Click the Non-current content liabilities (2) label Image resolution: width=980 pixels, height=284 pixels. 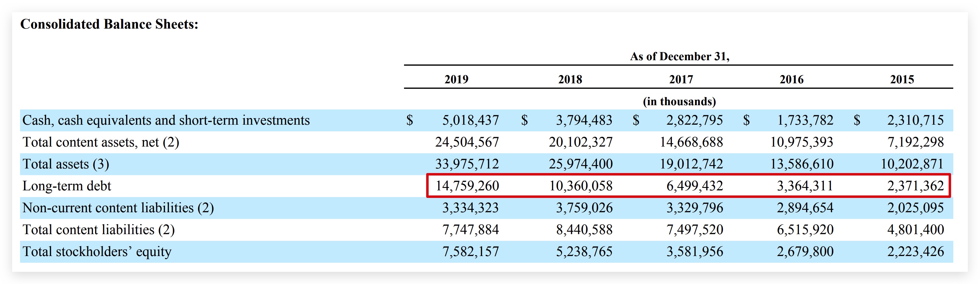point(118,208)
